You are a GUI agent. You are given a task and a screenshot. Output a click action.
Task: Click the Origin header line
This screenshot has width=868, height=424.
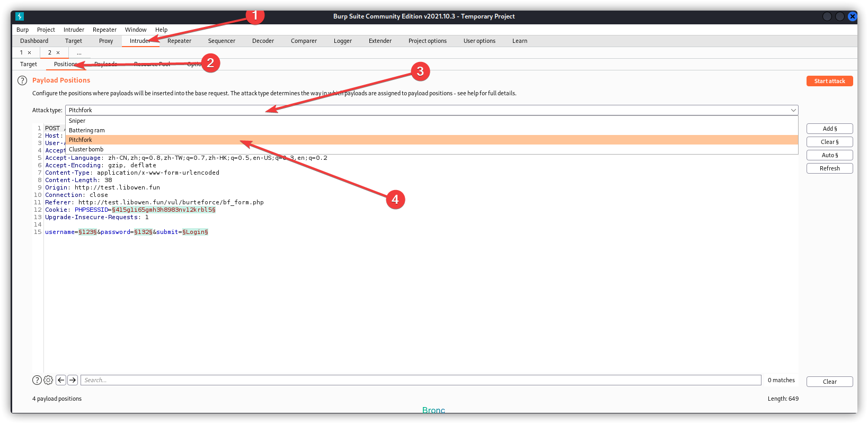102,187
